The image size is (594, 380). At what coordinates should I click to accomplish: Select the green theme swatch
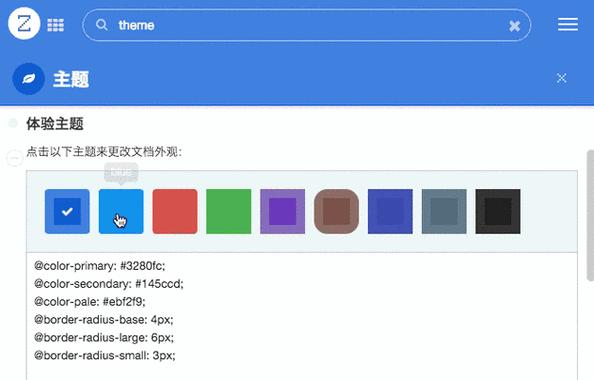pos(229,211)
